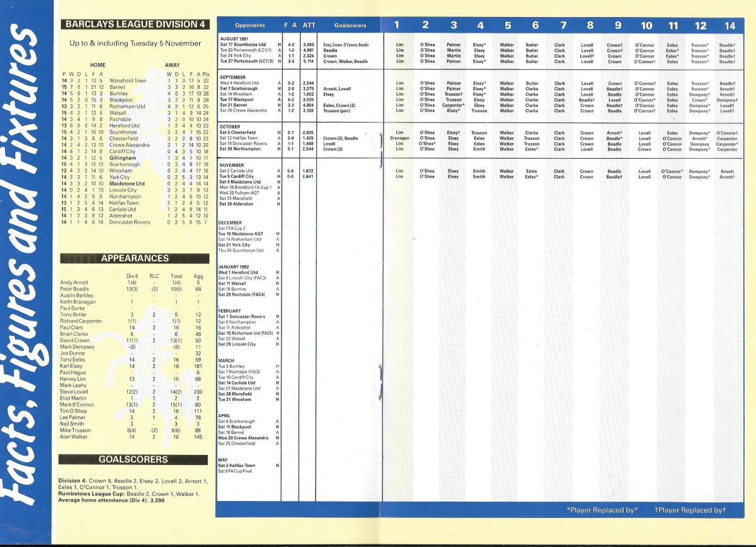
Task: Click the "AWAY" heading above the league table
Action: tap(172, 64)
